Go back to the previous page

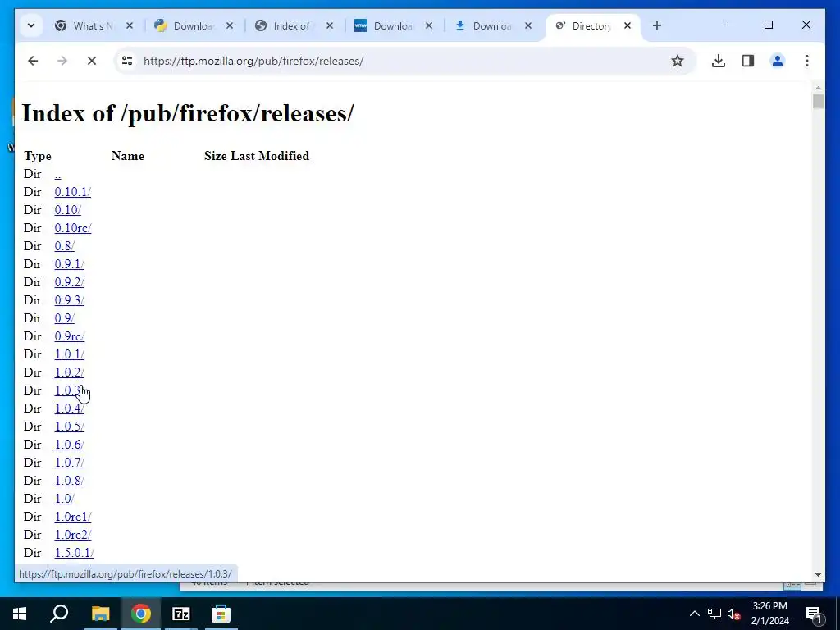tap(33, 61)
